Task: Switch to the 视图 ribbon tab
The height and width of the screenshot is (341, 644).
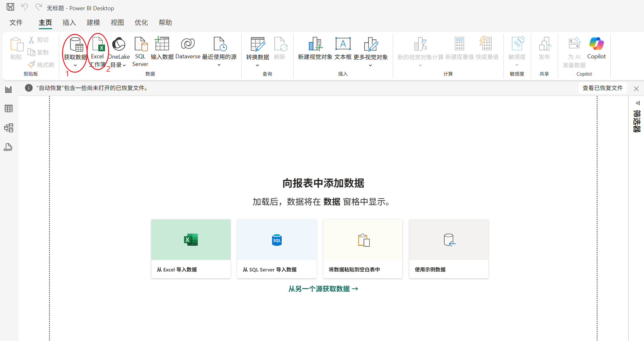Action: point(117,22)
